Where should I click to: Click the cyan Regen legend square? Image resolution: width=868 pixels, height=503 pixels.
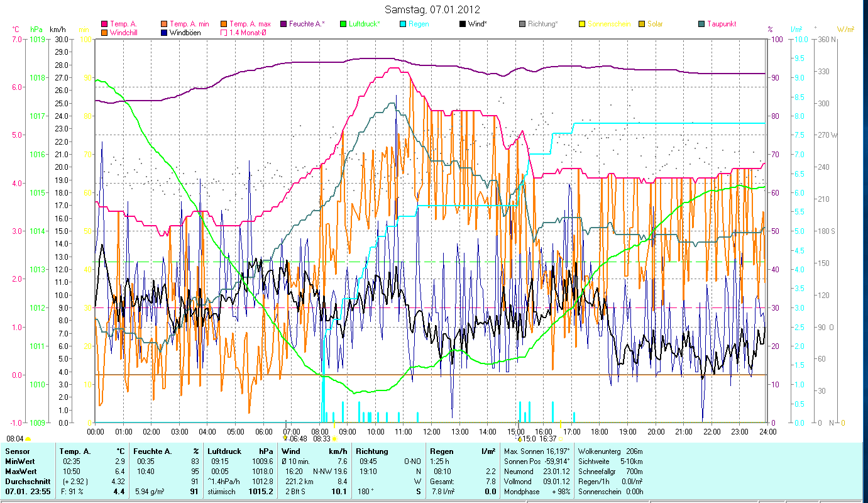click(403, 24)
